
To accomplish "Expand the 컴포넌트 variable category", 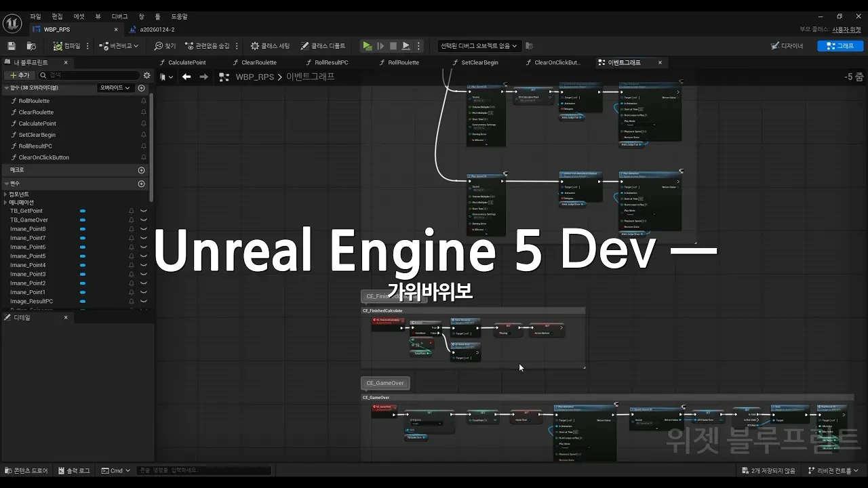I will 6,195.
